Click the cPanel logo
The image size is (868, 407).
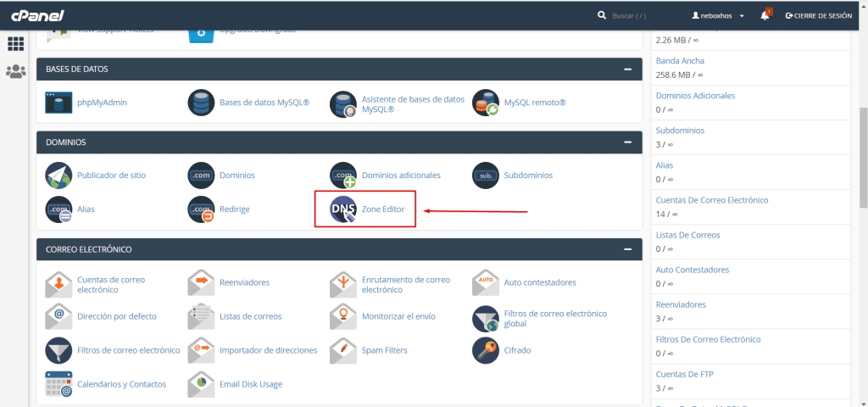(x=37, y=15)
